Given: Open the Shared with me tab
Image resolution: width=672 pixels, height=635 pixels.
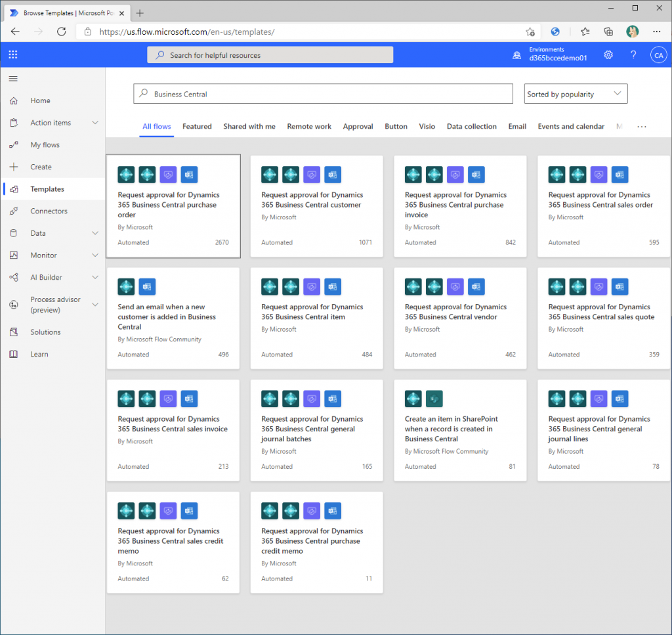Looking at the screenshot, I should coord(249,127).
